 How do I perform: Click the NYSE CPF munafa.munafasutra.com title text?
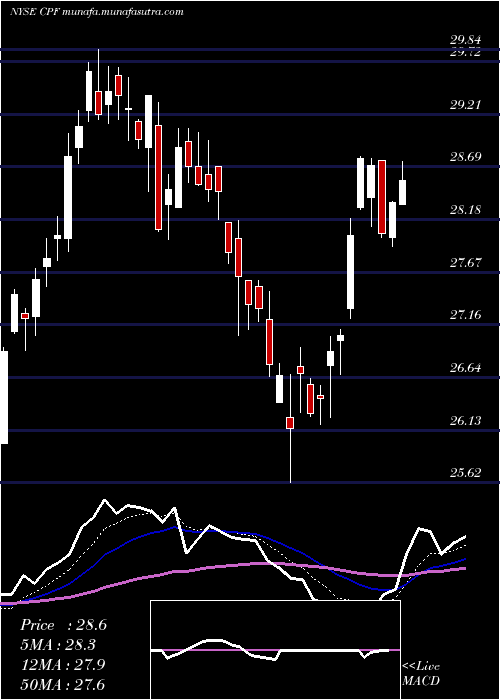tap(96, 12)
